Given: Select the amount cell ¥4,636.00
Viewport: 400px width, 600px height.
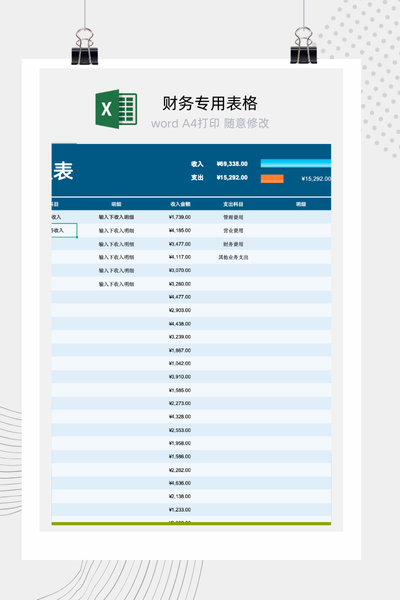Looking at the screenshot, I should point(180,483).
